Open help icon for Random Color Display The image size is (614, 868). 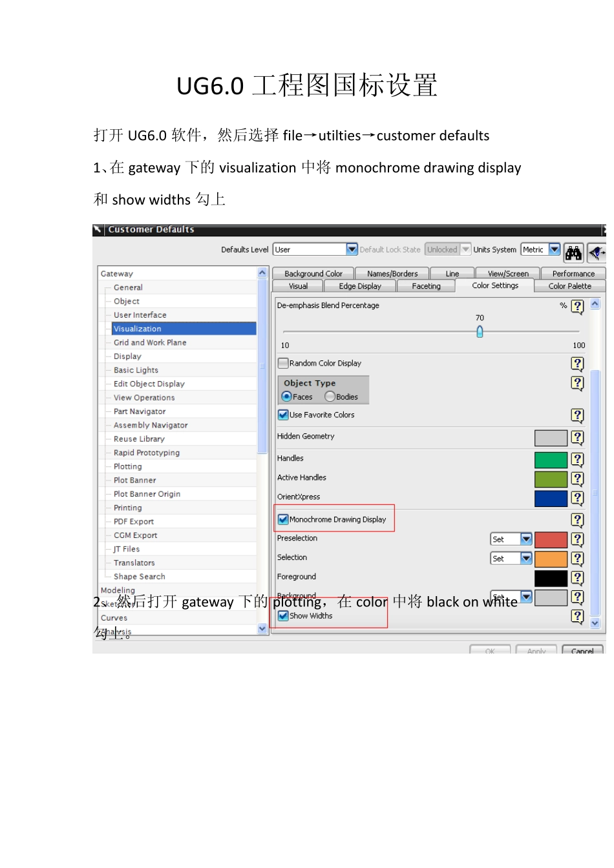point(578,364)
